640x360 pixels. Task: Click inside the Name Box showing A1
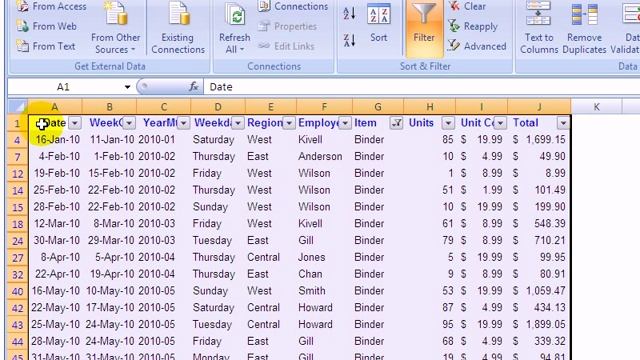pyautogui.click(x=64, y=87)
